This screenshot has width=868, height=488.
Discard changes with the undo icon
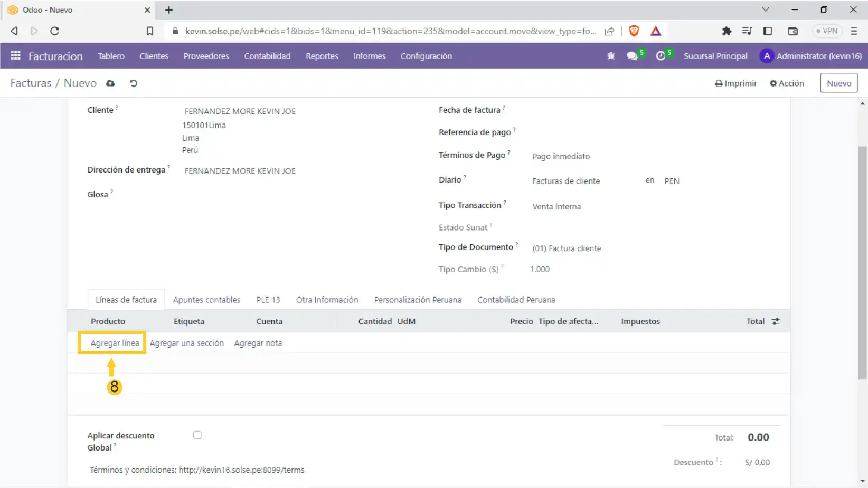(134, 83)
